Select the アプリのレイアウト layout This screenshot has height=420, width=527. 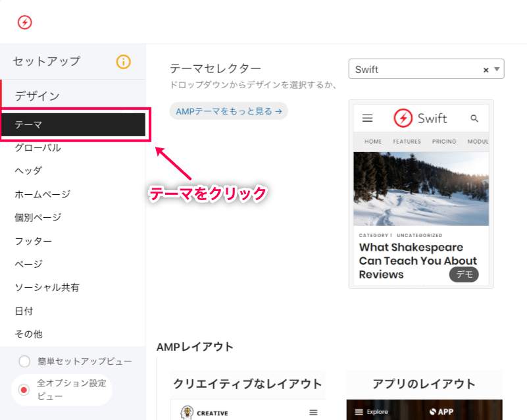pos(424,384)
